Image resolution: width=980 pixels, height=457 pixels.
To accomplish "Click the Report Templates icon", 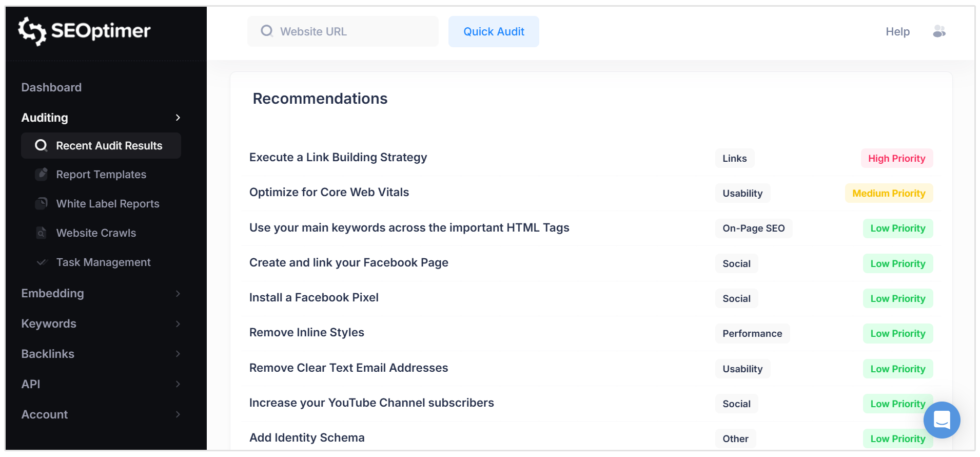I will click(41, 174).
